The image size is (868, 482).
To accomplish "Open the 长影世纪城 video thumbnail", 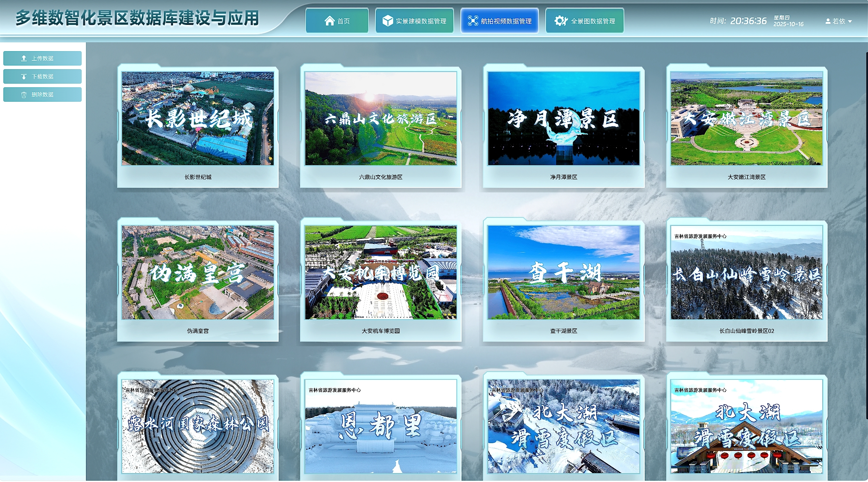I will 198,118.
